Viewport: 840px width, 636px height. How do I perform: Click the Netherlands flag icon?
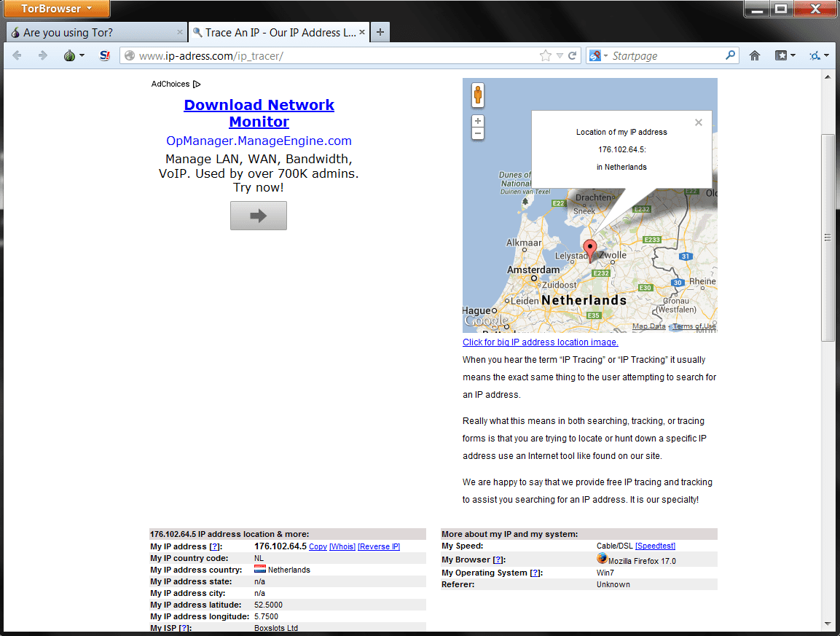[260, 569]
